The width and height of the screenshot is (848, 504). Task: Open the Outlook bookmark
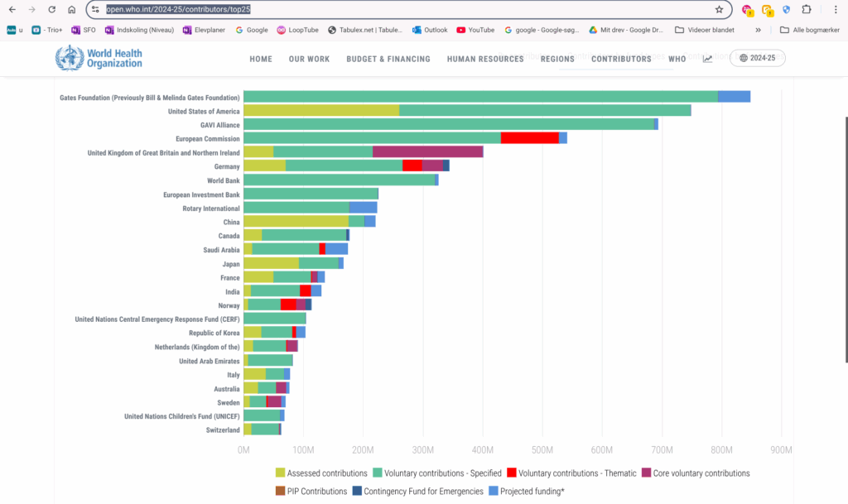(430, 30)
